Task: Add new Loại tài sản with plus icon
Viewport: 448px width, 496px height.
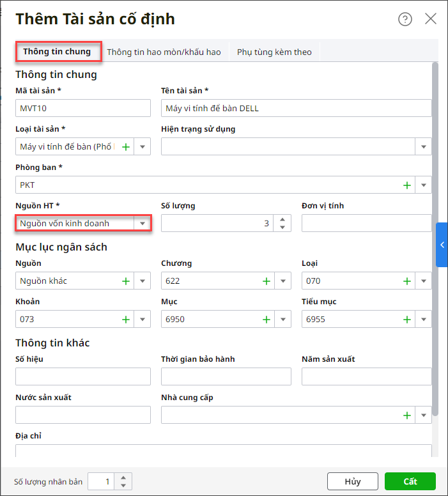Action: click(x=126, y=147)
